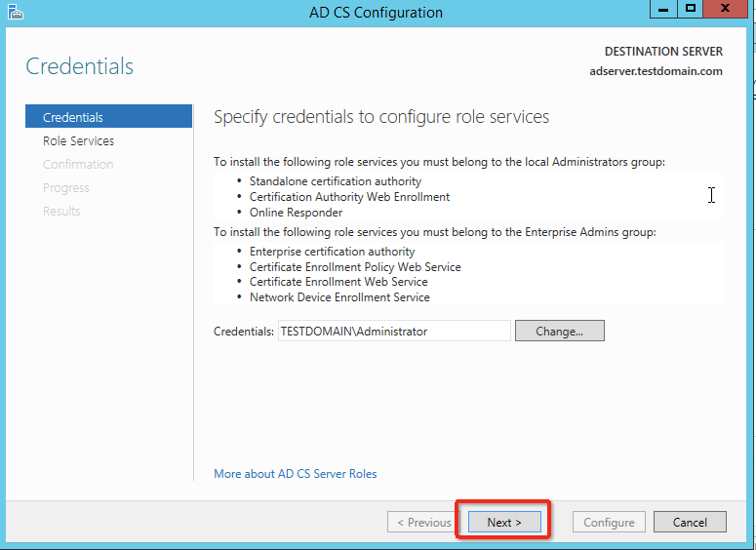This screenshot has width=756, height=550.
Task: Click the Enterprise certification authority list item
Action: point(332,252)
